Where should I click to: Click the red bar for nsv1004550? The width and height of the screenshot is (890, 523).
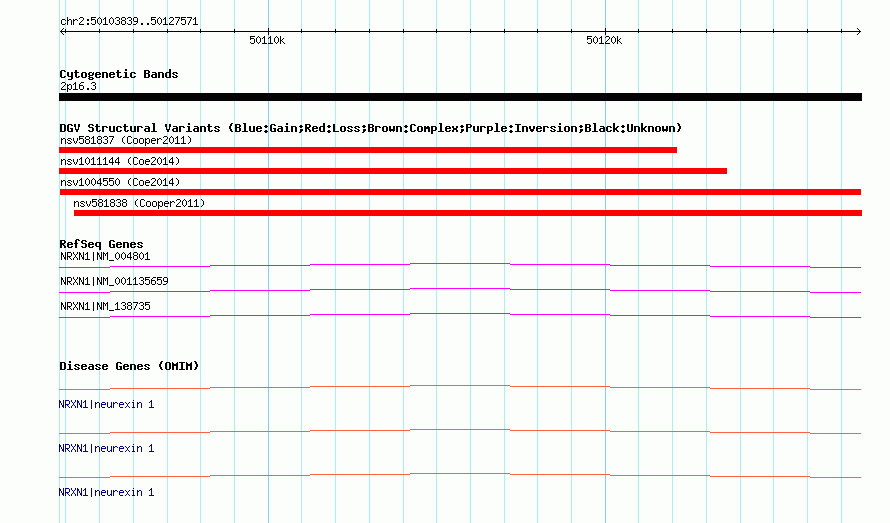tap(460, 192)
